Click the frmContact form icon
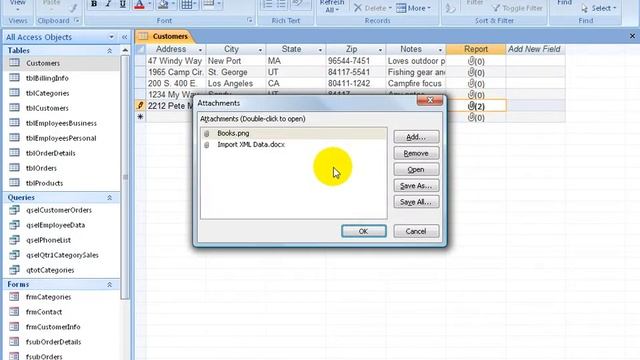 coord(14,312)
